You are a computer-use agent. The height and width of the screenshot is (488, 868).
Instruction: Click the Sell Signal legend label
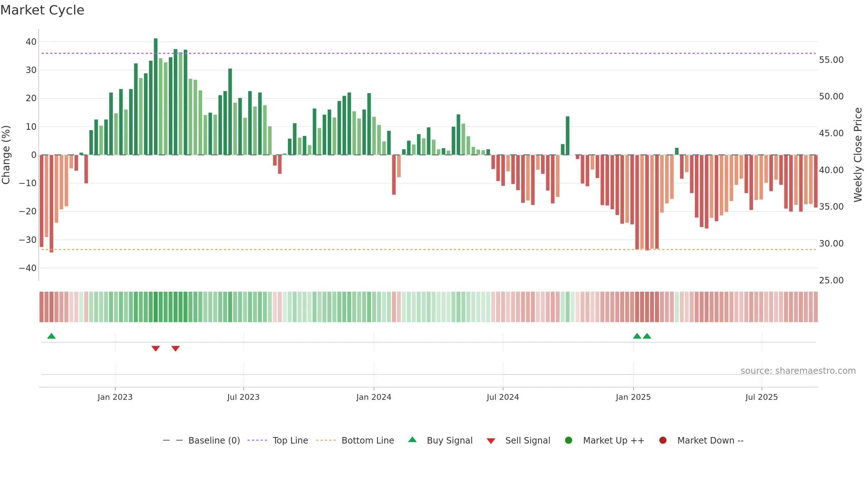tap(528, 440)
